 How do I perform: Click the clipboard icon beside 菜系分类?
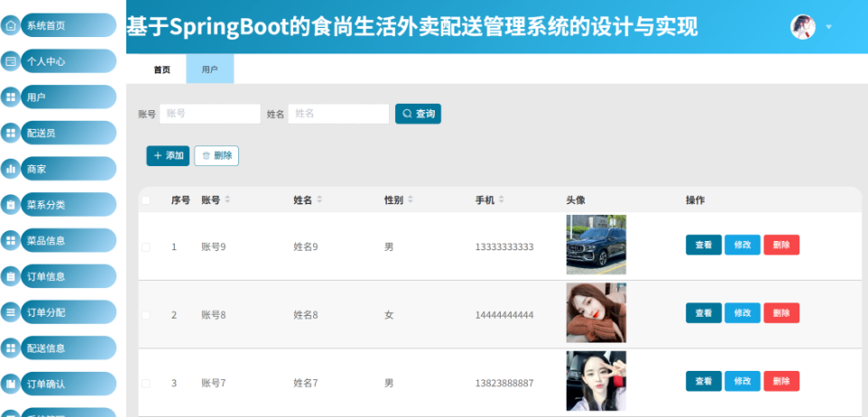[x=10, y=205]
